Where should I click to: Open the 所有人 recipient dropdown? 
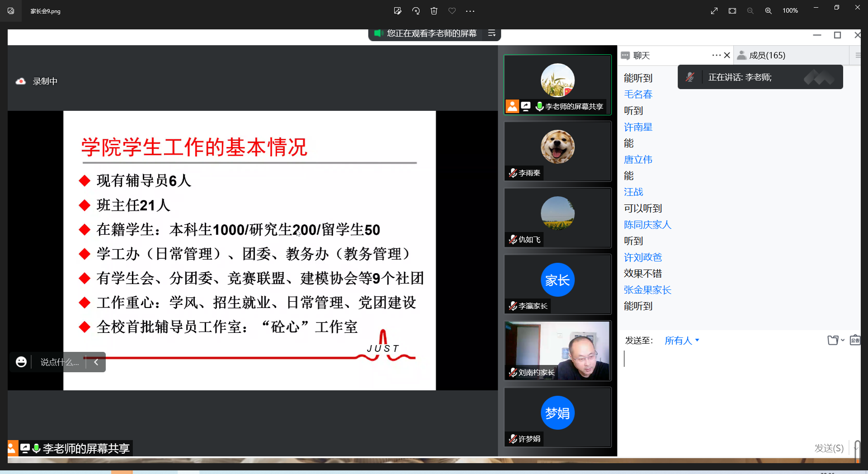(682, 341)
